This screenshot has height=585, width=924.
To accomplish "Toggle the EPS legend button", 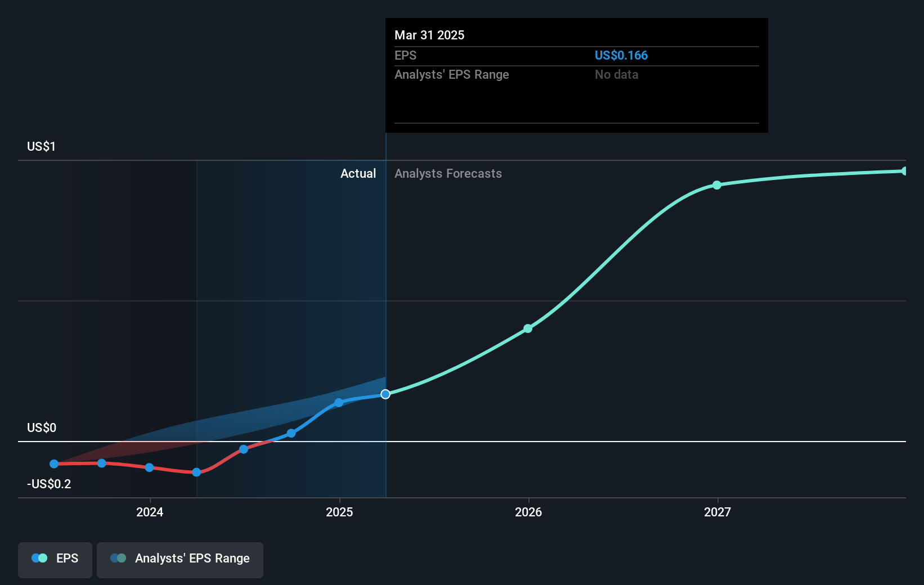I will [x=55, y=560].
